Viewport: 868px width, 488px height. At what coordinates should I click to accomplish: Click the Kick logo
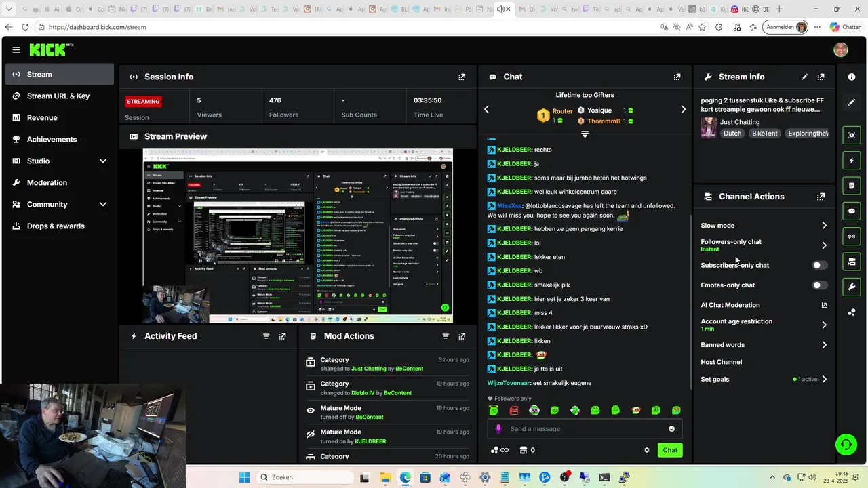point(51,49)
